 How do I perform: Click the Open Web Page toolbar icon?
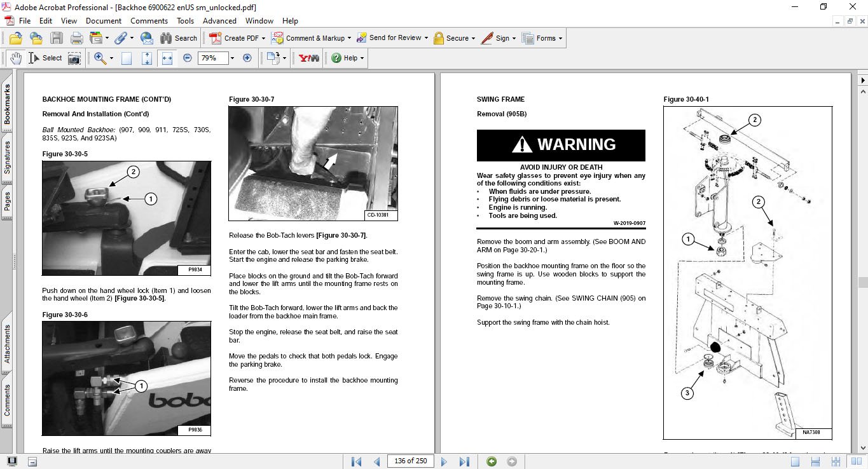36,38
